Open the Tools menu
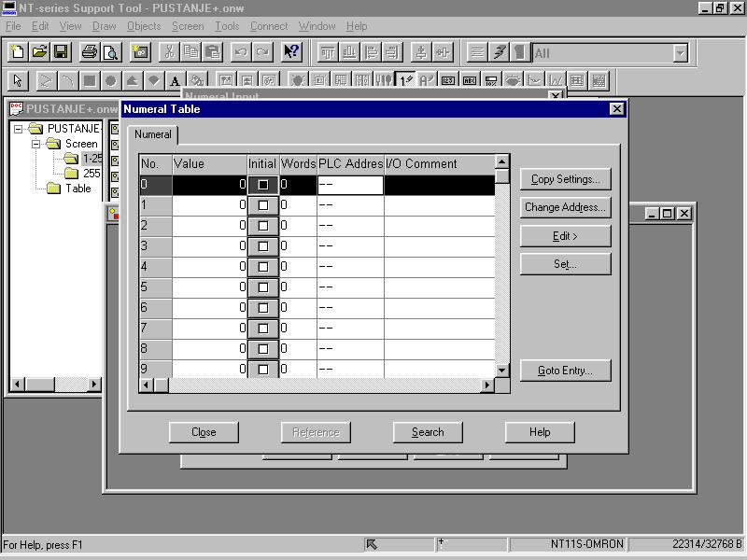Image resolution: width=747 pixels, height=560 pixels. coord(227,26)
